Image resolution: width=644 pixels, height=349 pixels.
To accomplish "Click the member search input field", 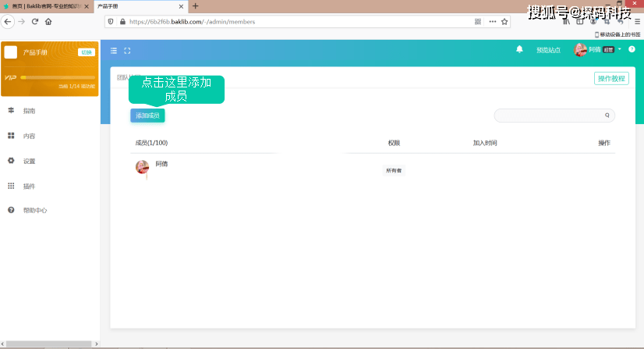I will click(554, 116).
